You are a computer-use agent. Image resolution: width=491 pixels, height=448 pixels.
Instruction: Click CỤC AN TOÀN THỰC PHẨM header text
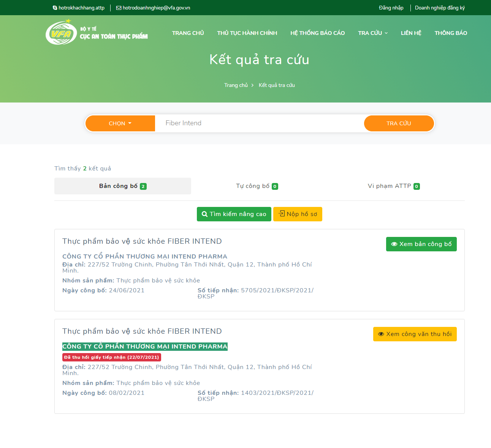coord(114,36)
